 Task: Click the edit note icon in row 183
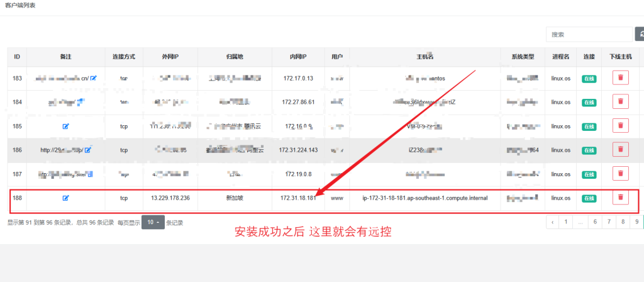93,78
